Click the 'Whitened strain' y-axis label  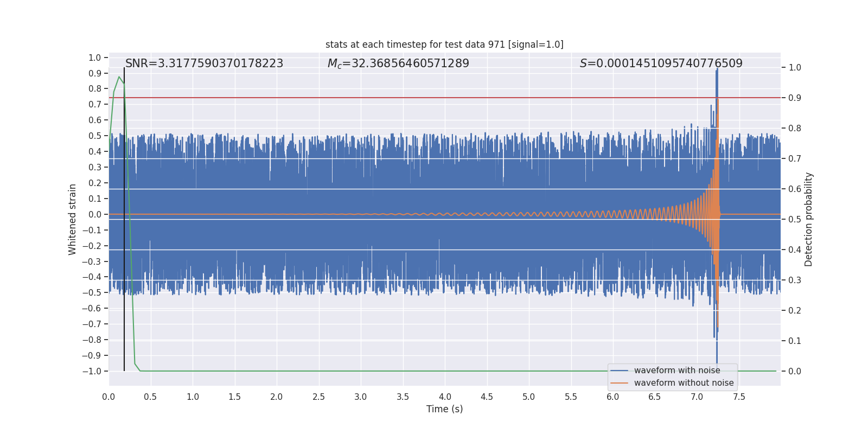pyautogui.click(x=72, y=219)
